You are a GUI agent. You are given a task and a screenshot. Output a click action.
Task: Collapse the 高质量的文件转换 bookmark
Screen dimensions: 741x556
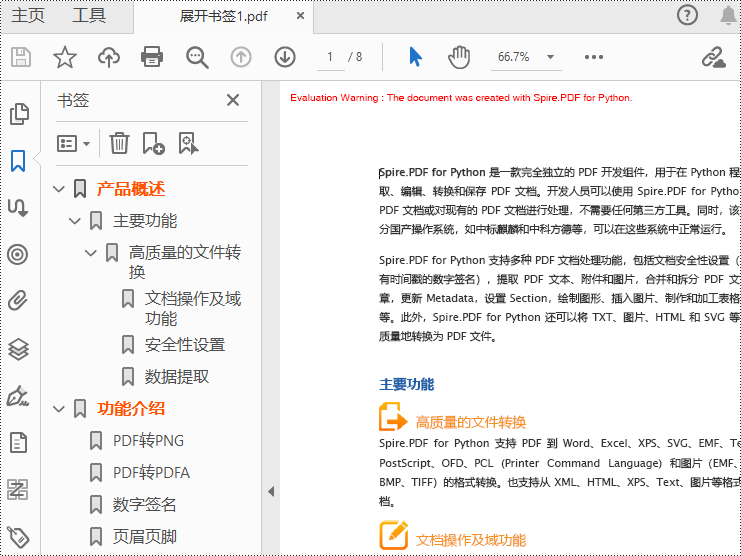(x=91, y=253)
